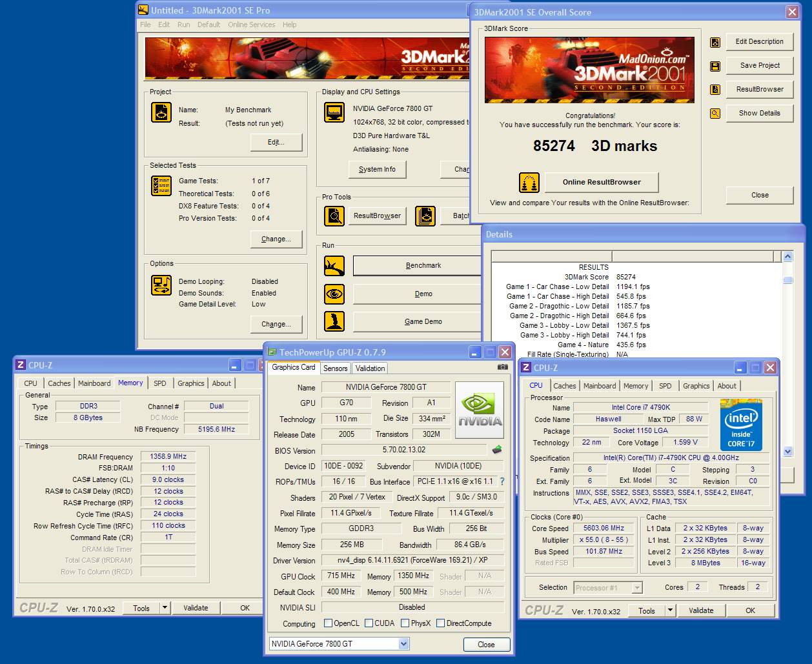Viewport: 812px width, 664px height.
Task: Click the Edit Description icon in score window
Action: (715, 42)
